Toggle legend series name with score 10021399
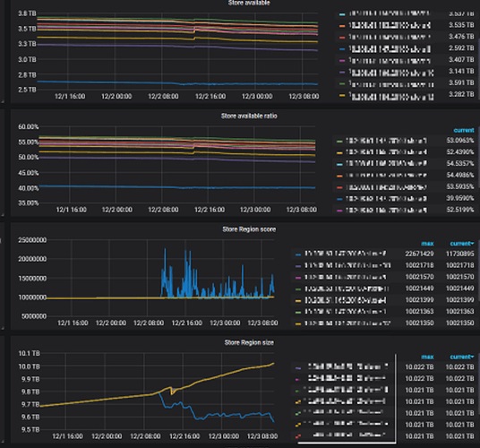The width and height of the screenshot is (480, 448). click(x=345, y=300)
